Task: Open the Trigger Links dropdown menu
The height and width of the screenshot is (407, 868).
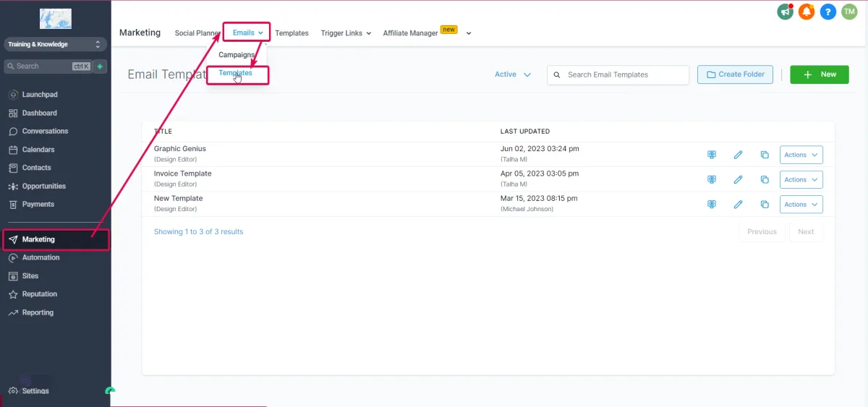Action: 346,33
